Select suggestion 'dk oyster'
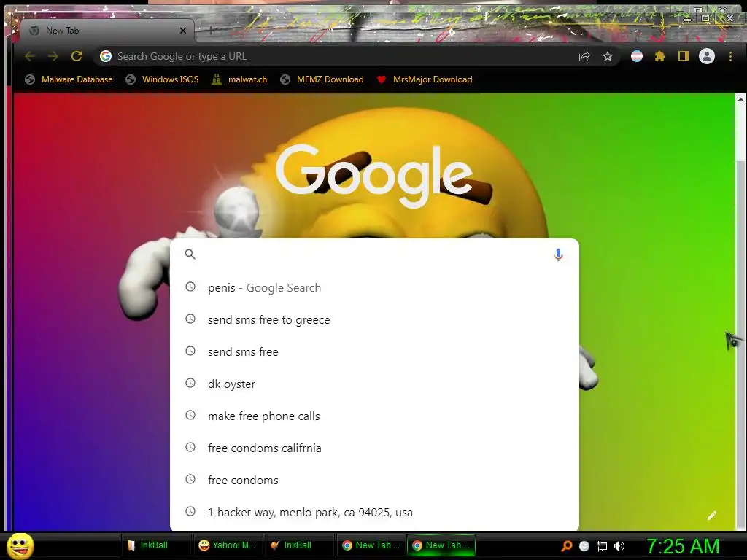747x560 pixels. [x=374, y=384]
